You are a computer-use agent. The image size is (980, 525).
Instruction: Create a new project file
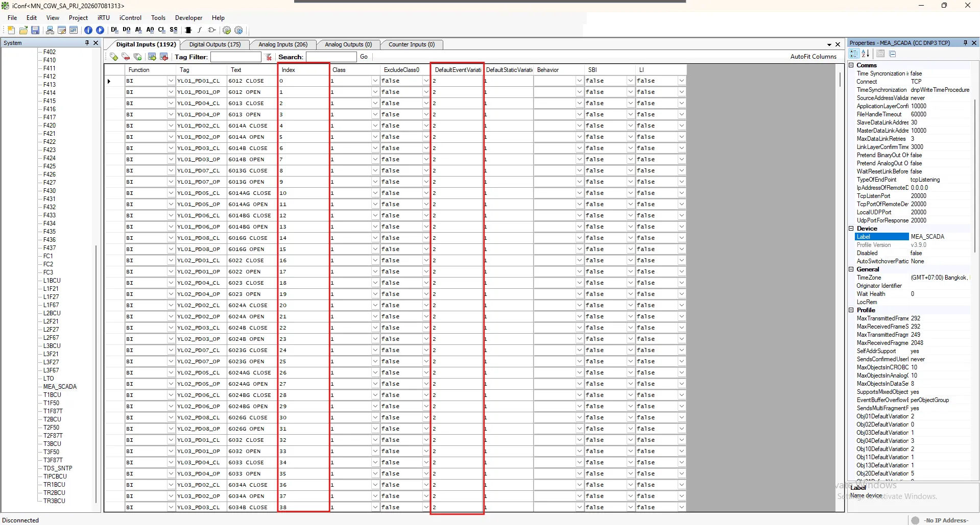click(11, 30)
